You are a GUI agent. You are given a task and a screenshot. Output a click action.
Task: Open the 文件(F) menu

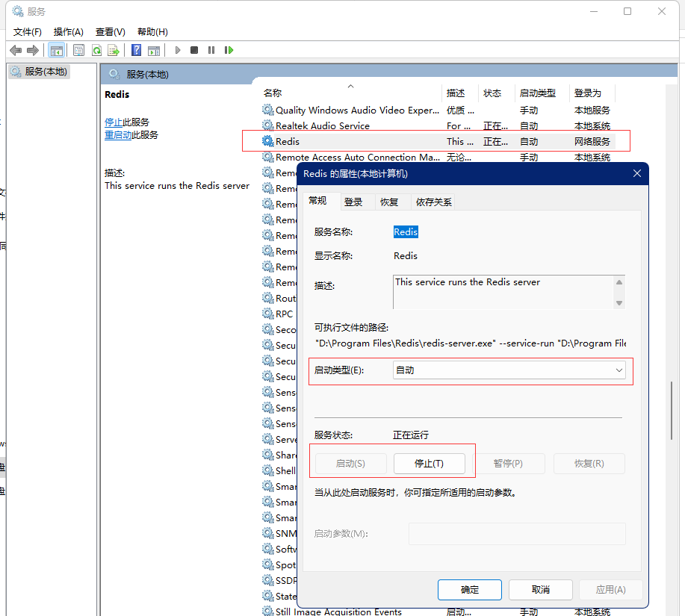tap(27, 32)
